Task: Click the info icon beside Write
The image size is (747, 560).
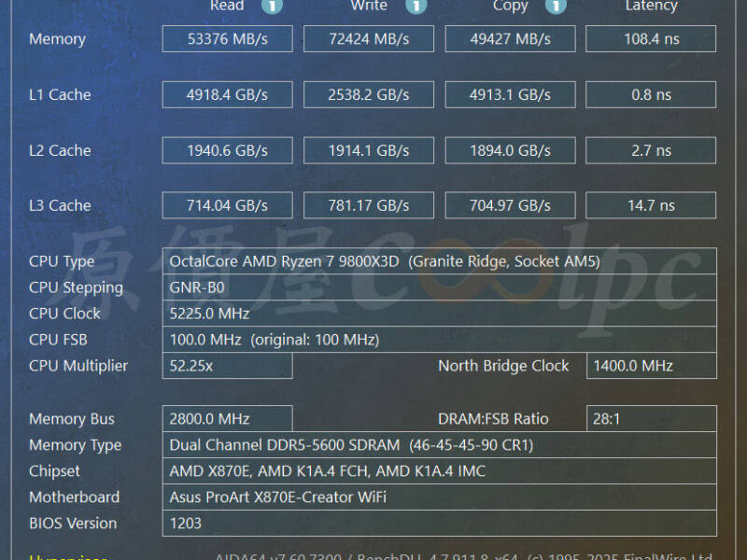Action: coord(416,6)
